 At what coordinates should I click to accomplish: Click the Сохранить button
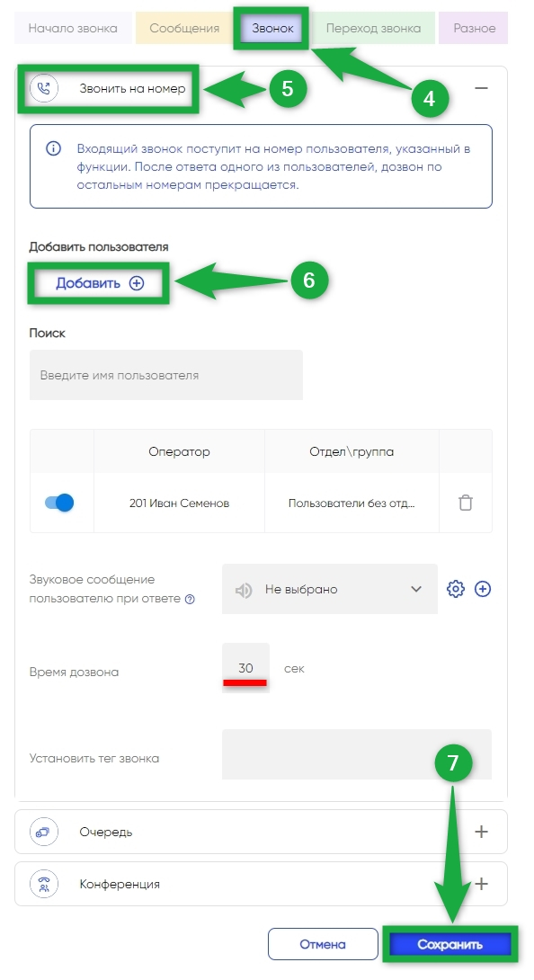450,944
